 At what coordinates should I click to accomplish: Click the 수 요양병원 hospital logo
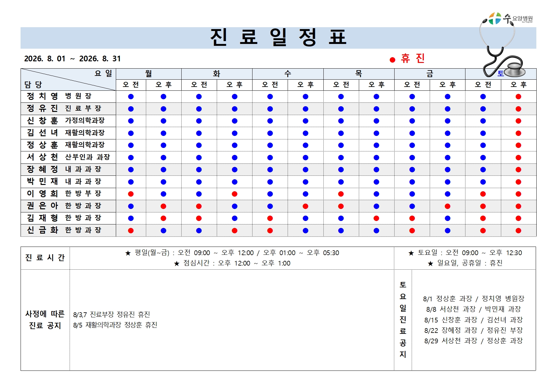click(x=510, y=18)
